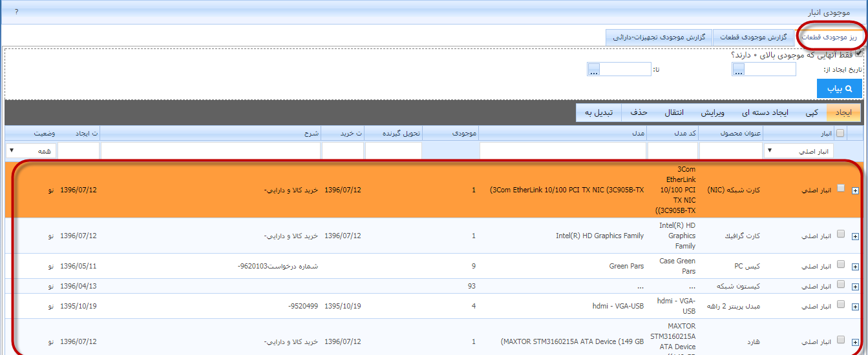Switch to the 'گزارش موجودی تجهیزات-دارائی' tab
868x355 pixels.
[659, 37]
